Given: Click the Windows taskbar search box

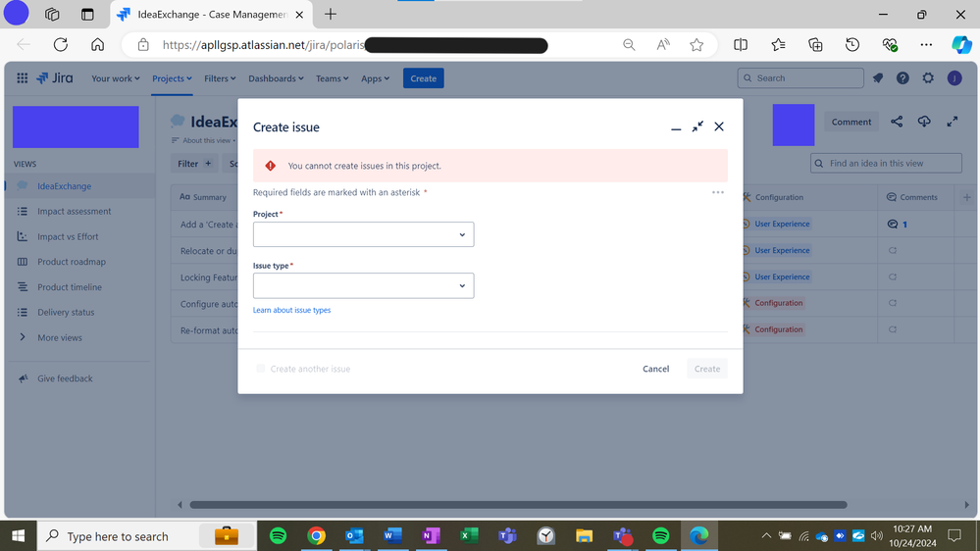Looking at the screenshot, I should point(147,536).
